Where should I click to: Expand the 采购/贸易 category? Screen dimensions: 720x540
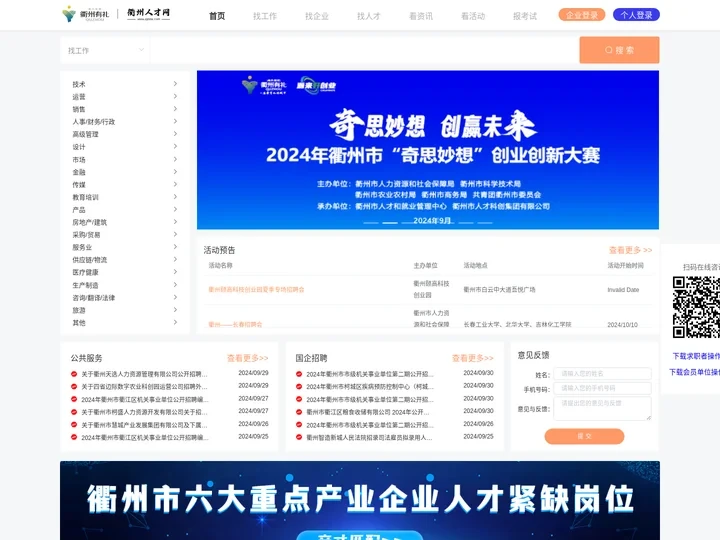click(124, 235)
